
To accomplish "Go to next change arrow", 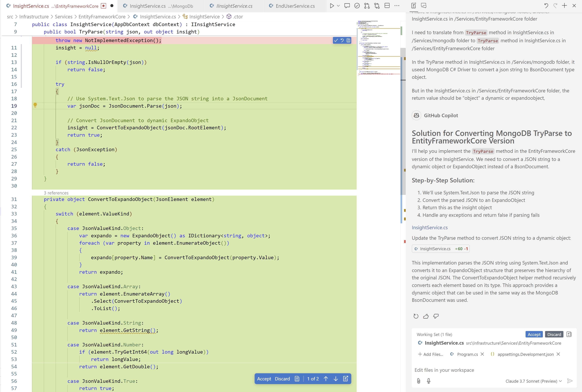I will (x=336, y=379).
